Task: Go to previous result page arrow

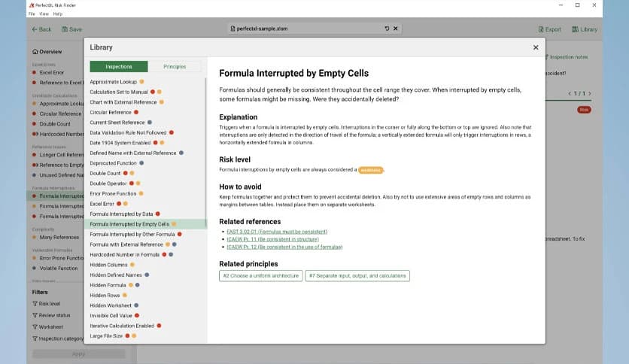Action: coord(570,93)
